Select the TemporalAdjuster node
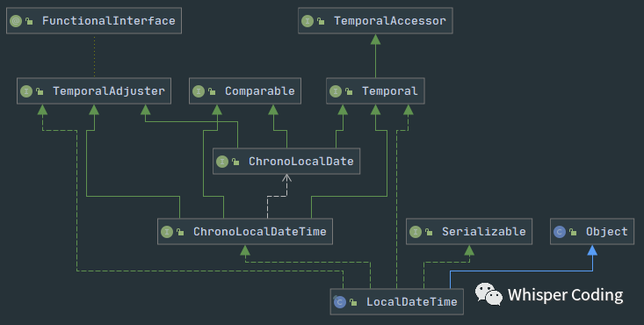 click(x=94, y=90)
